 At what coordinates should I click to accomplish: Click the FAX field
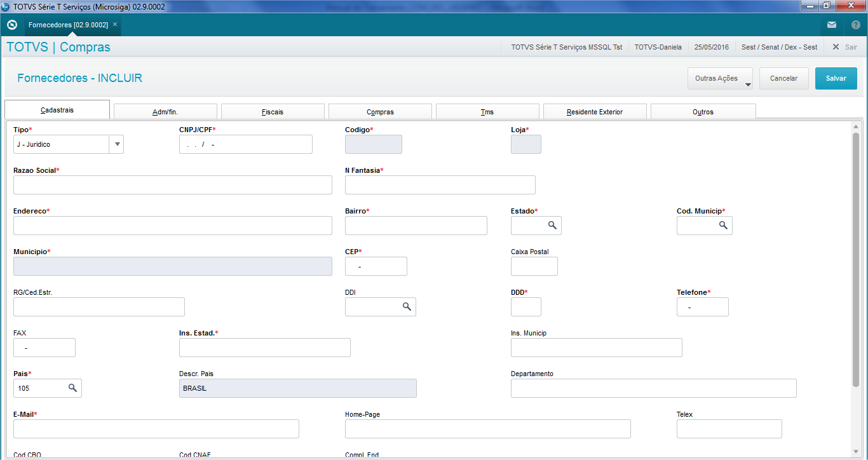[x=44, y=348]
